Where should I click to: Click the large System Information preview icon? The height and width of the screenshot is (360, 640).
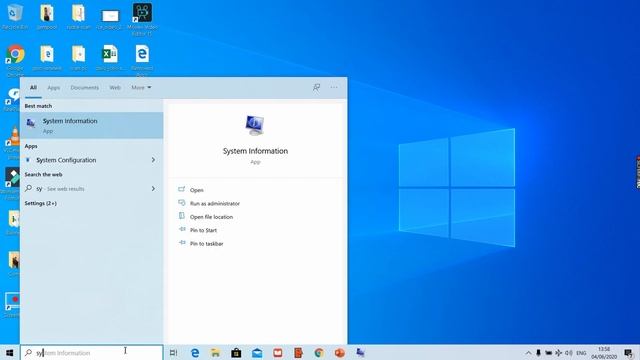255,125
